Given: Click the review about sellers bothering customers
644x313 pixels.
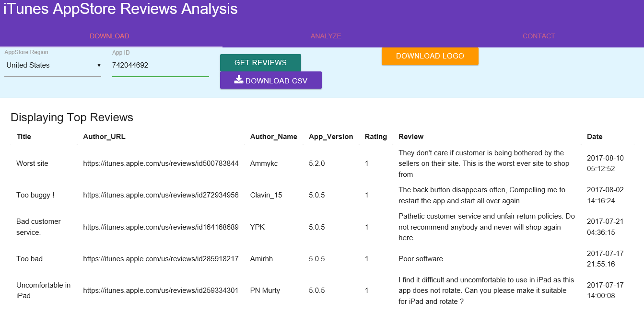Looking at the screenshot, I should (484, 163).
